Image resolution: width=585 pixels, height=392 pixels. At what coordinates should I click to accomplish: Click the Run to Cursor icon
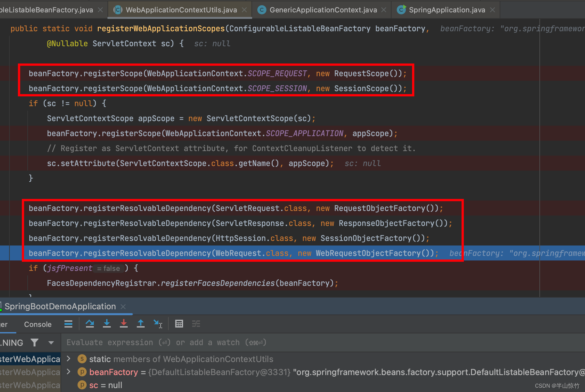point(158,324)
